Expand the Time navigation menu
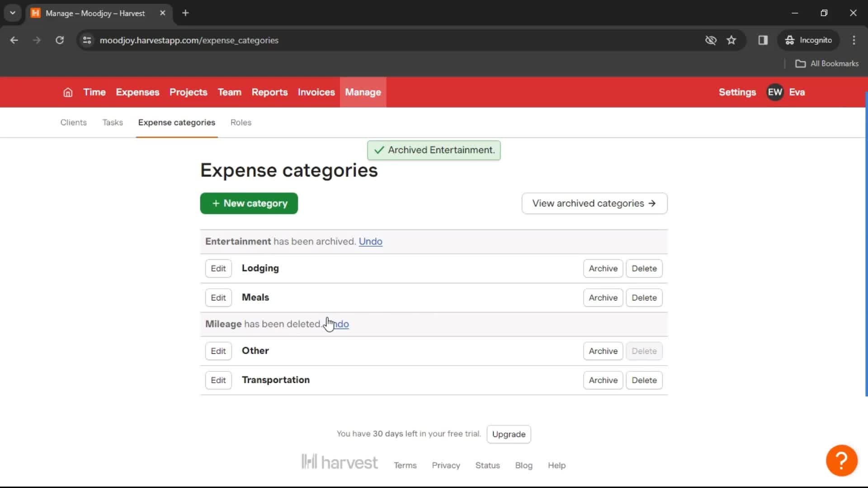 pyautogui.click(x=94, y=92)
